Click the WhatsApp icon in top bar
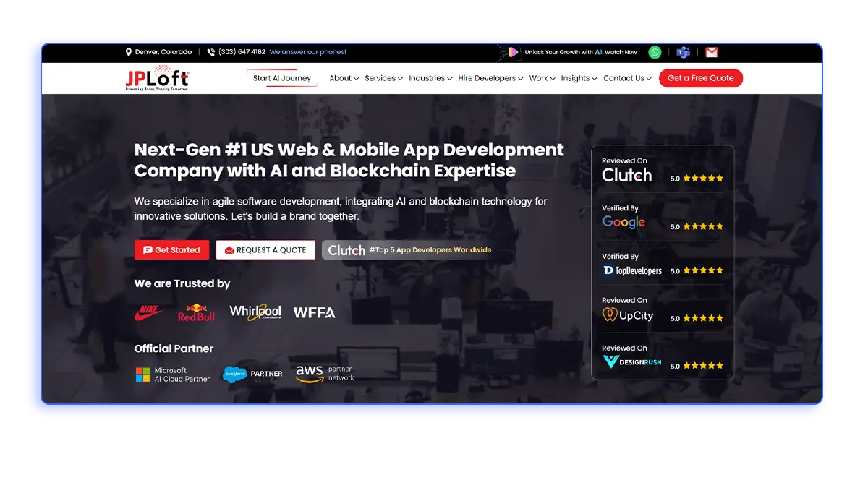Viewport: 868px width, 488px height. 655,52
